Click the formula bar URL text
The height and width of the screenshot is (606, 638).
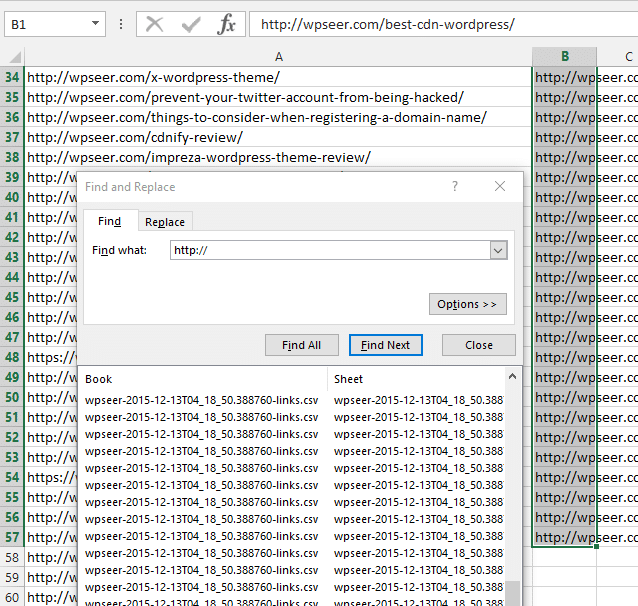point(388,24)
